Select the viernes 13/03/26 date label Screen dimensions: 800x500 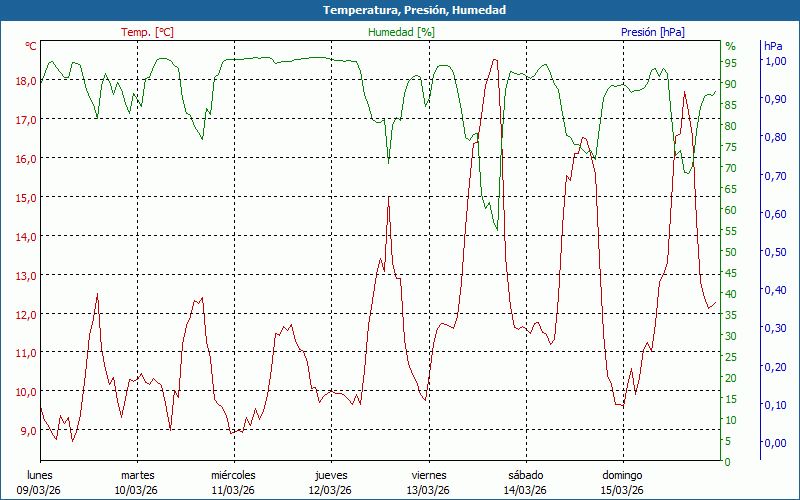pos(429,483)
